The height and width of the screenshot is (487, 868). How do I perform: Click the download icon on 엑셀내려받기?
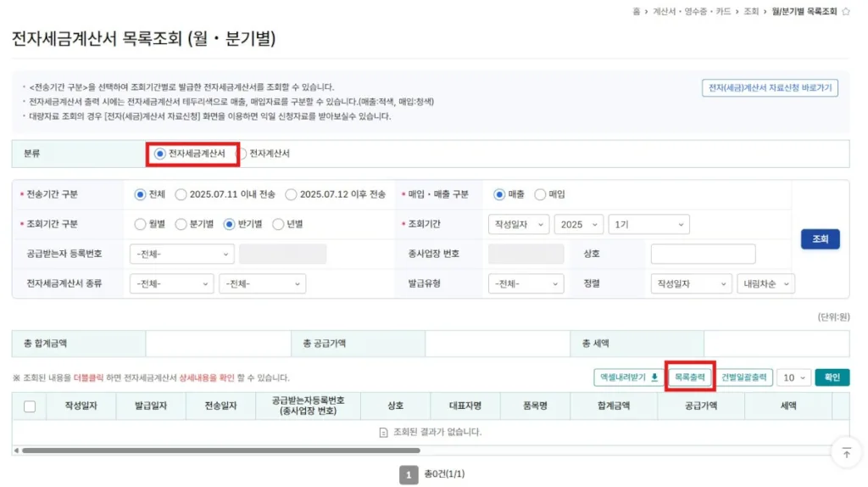click(654, 378)
